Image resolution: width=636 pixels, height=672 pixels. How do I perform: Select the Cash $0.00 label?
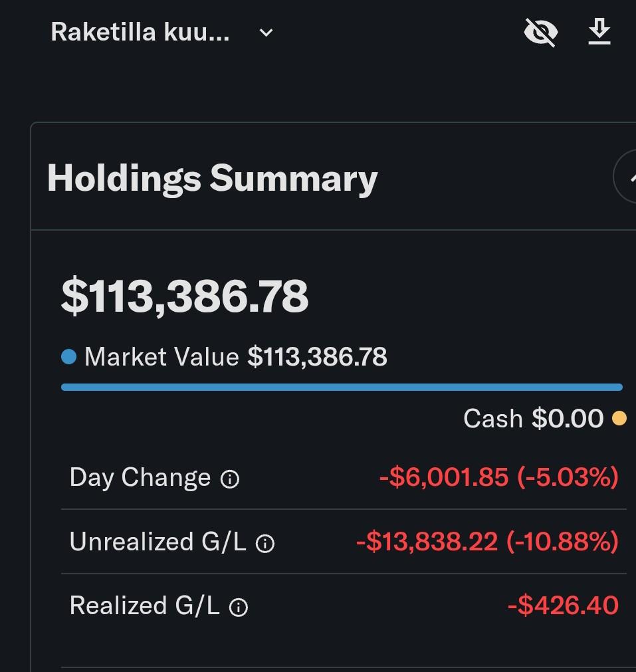click(x=533, y=419)
